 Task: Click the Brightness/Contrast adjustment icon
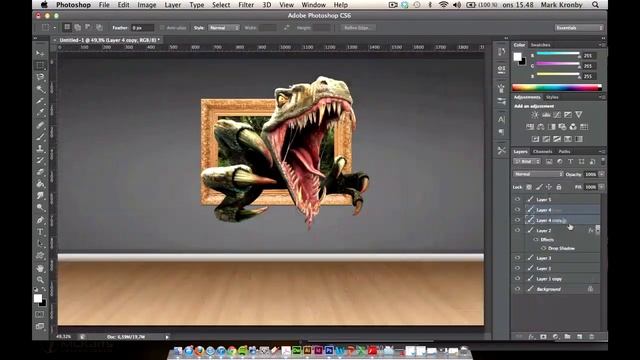(x=535, y=115)
